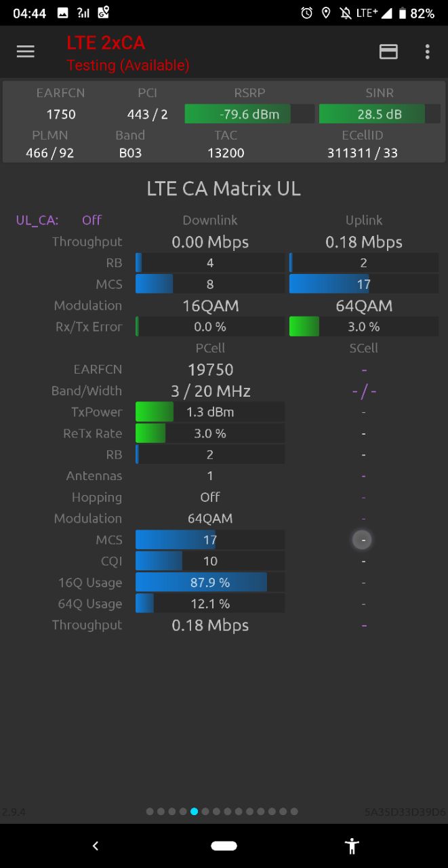448x868 pixels.
Task: Select the last page indicator dot
Action: coord(293,811)
